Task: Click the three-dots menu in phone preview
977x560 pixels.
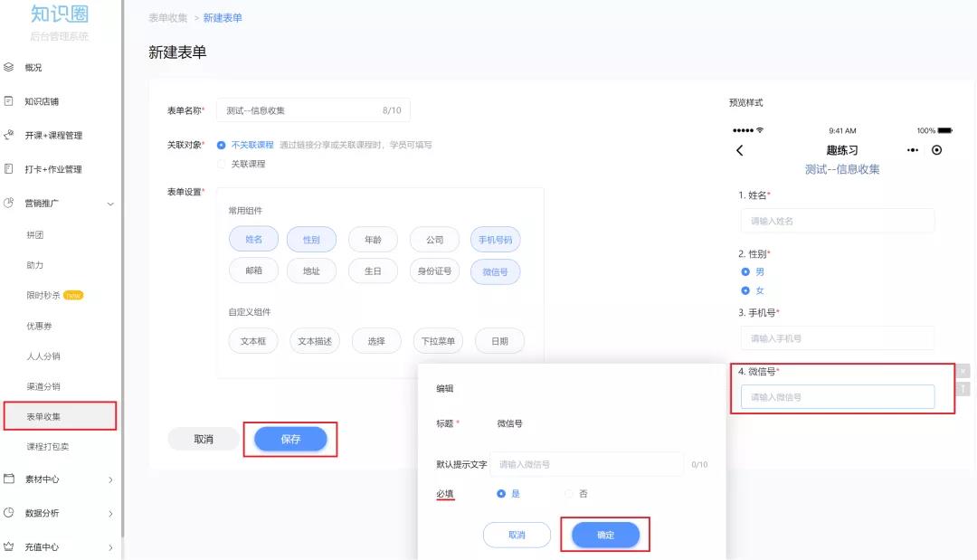Action: tap(913, 150)
